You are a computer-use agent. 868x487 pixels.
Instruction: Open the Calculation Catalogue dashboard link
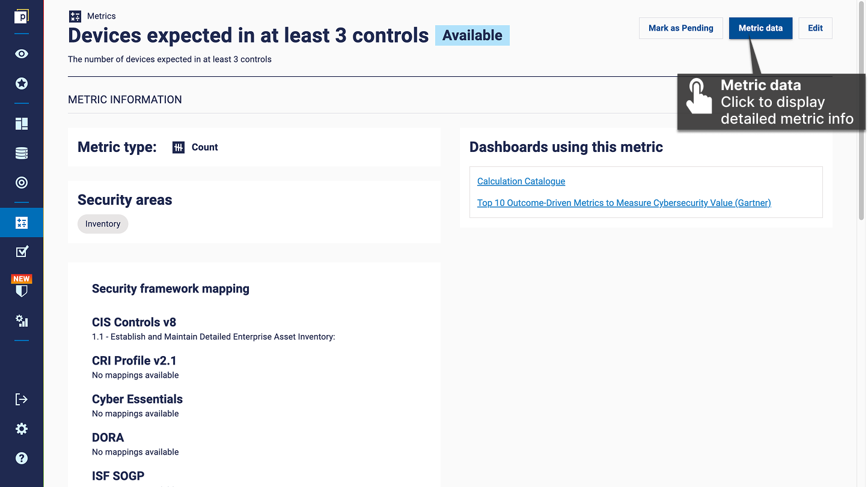click(521, 181)
